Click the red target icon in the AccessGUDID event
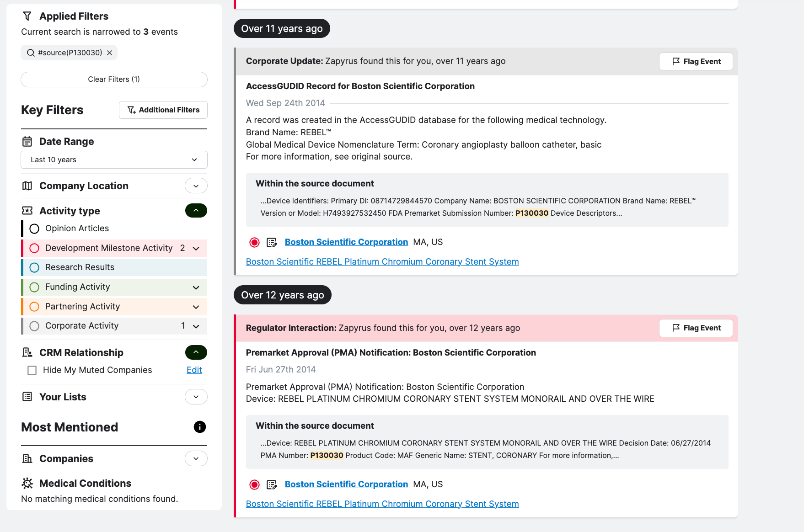 coord(255,243)
